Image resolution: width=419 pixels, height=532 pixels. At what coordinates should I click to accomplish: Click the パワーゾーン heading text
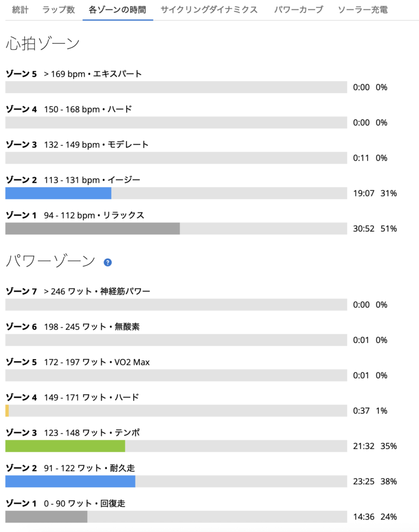(x=50, y=261)
